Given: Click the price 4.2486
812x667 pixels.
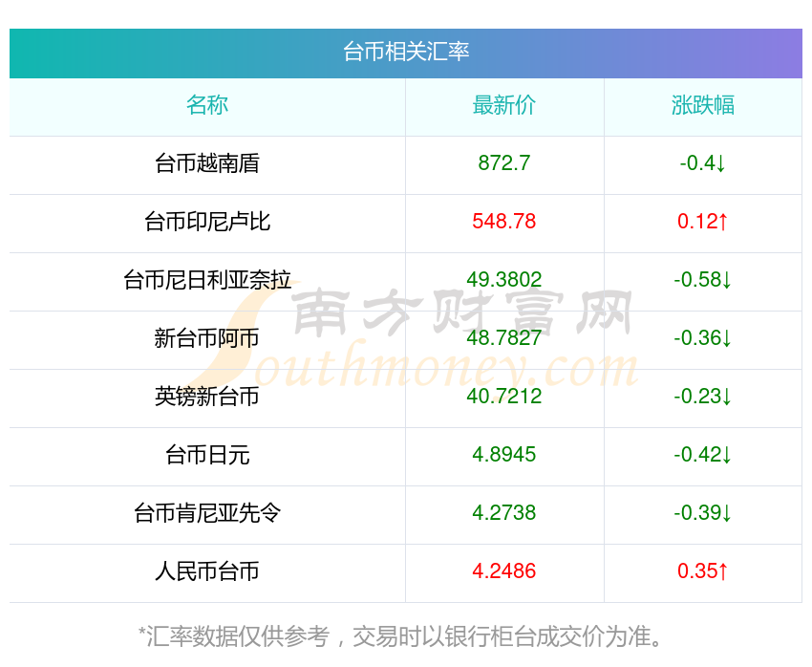Looking at the screenshot, I should 503,571.
